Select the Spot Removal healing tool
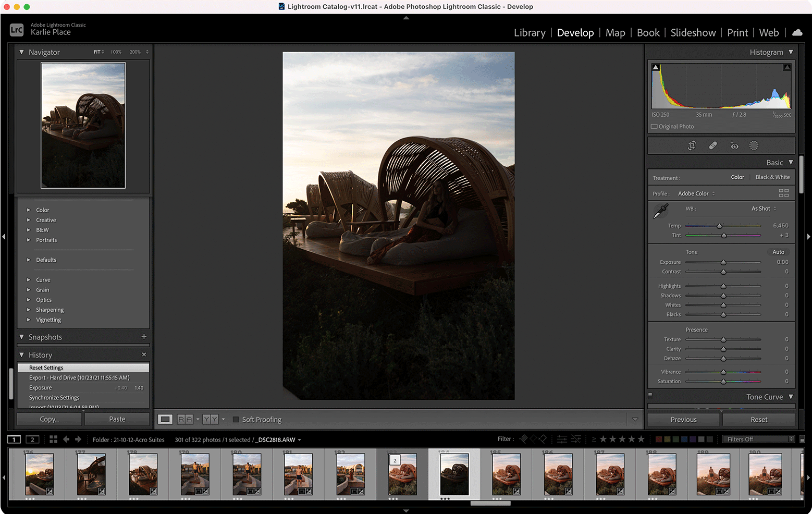 click(712, 146)
